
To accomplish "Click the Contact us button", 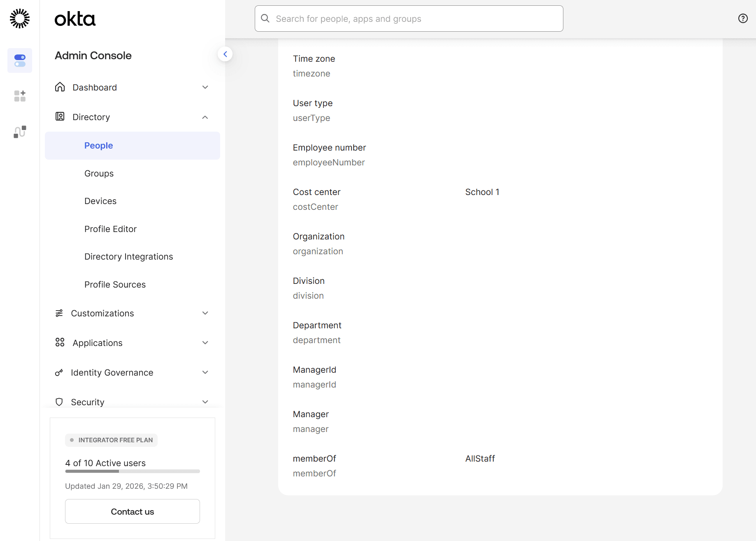I will (132, 511).
